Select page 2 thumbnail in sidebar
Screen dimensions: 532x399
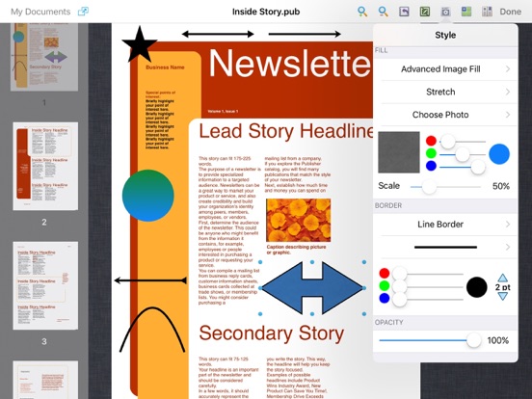point(45,166)
